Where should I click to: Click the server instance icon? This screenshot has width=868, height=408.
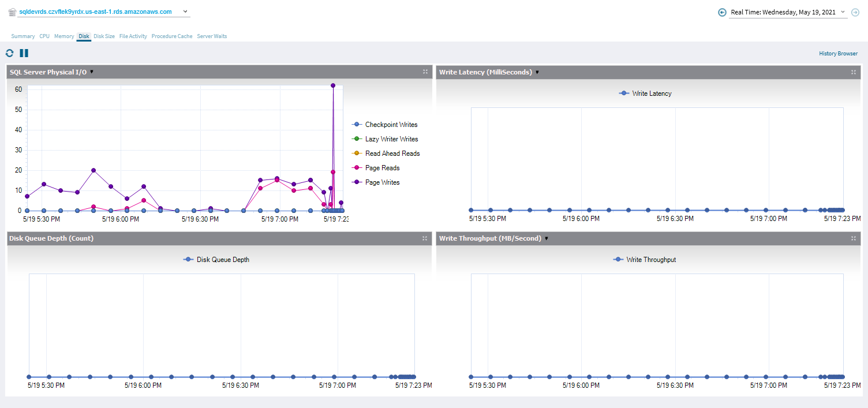coord(12,12)
